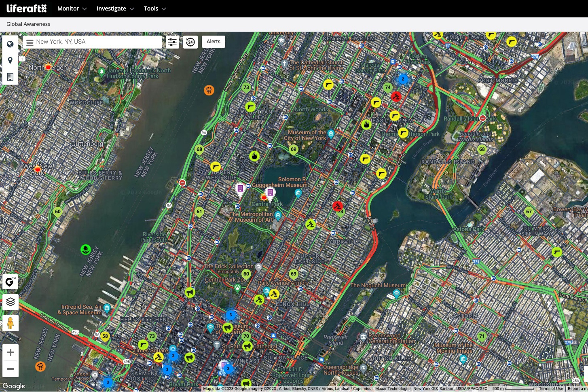Click the no-entry marker on the Hudson shoreline

pos(182,183)
